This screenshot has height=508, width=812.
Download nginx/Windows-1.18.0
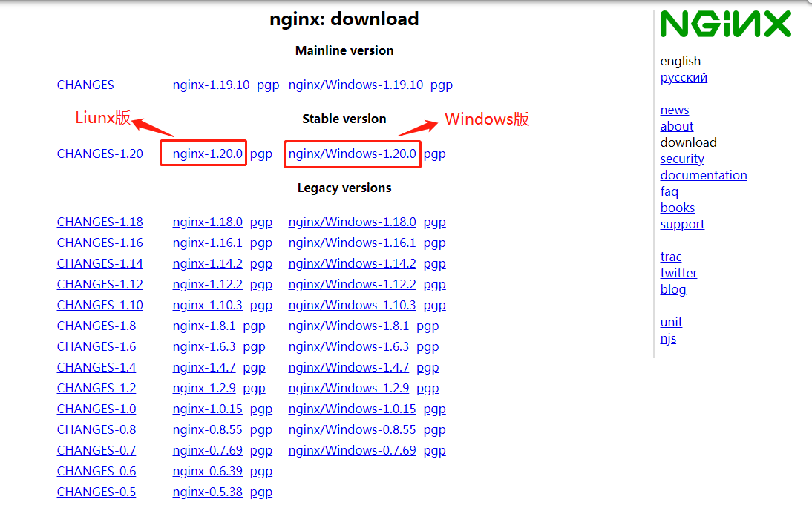click(352, 222)
